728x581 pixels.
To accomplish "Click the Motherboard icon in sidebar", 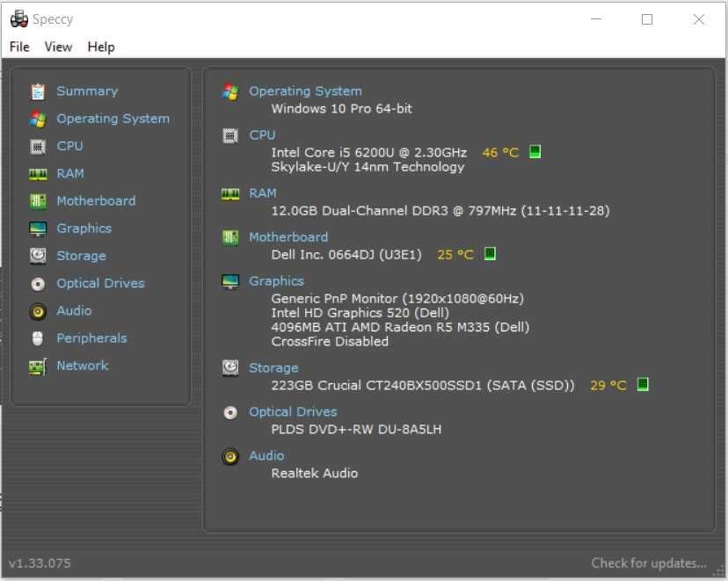I will (x=38, y=201).
